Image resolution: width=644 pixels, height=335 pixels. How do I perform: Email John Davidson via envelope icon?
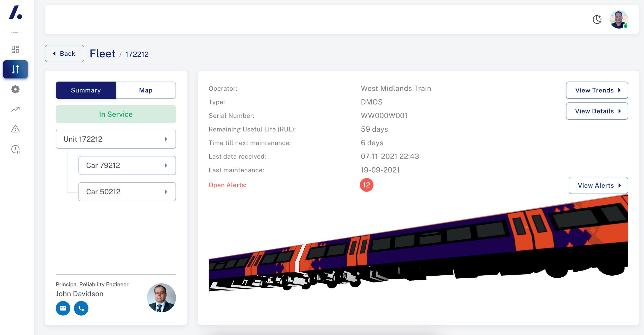pos(63,308)
